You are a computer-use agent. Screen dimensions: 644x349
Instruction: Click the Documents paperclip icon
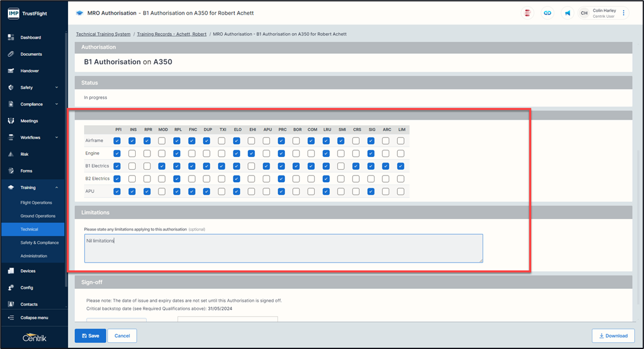tap(11, 54)
